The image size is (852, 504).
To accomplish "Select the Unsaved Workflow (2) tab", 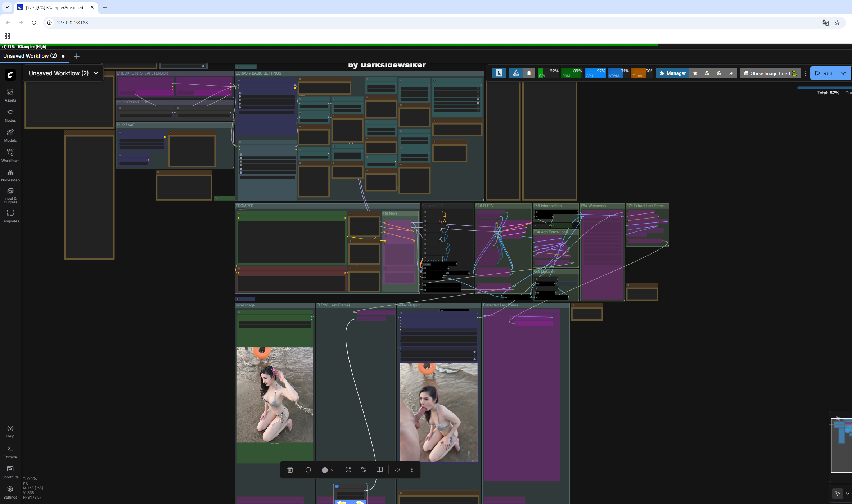I will coord(30,56).
